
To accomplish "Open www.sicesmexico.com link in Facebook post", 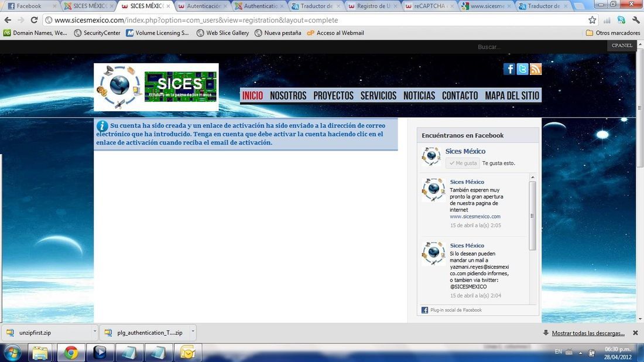I will (x=475, y=217).
